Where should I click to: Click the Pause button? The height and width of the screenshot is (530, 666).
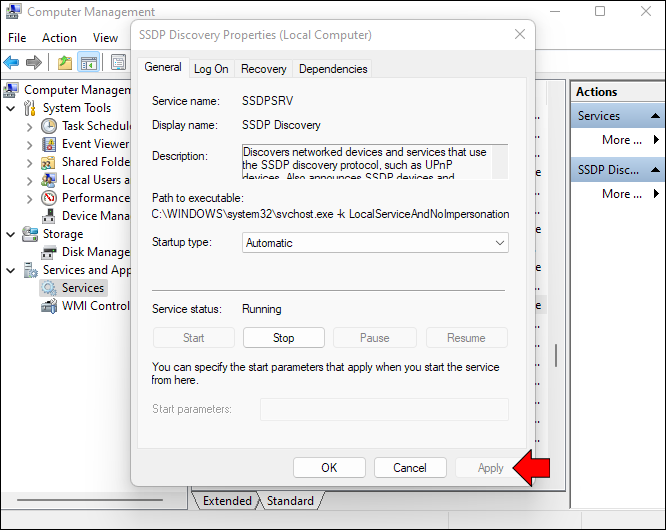[x=375, y=338]
